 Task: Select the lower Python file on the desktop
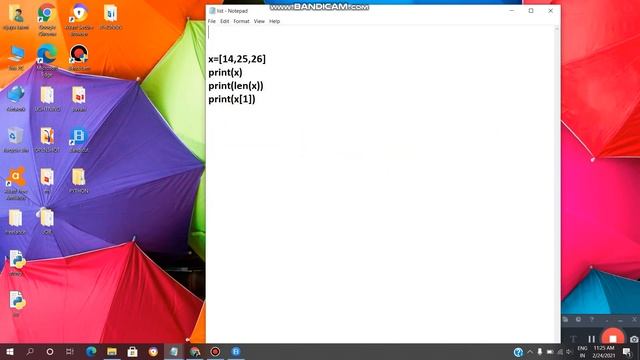[x=16, y=304]
